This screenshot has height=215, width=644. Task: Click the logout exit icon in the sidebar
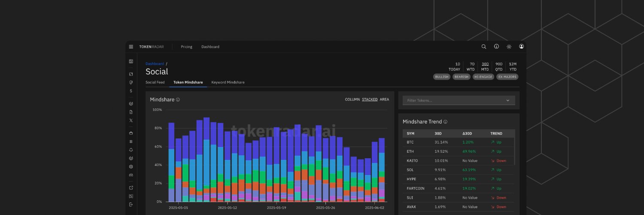[x=131, y=204]
